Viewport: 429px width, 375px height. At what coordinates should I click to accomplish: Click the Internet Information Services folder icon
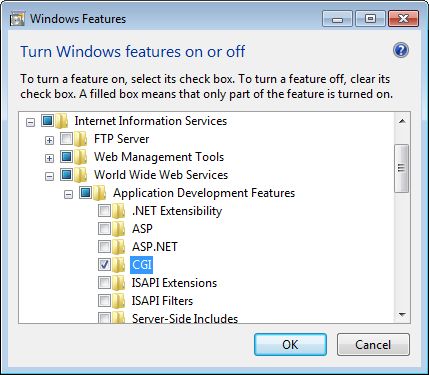click(x=61, y=121)
